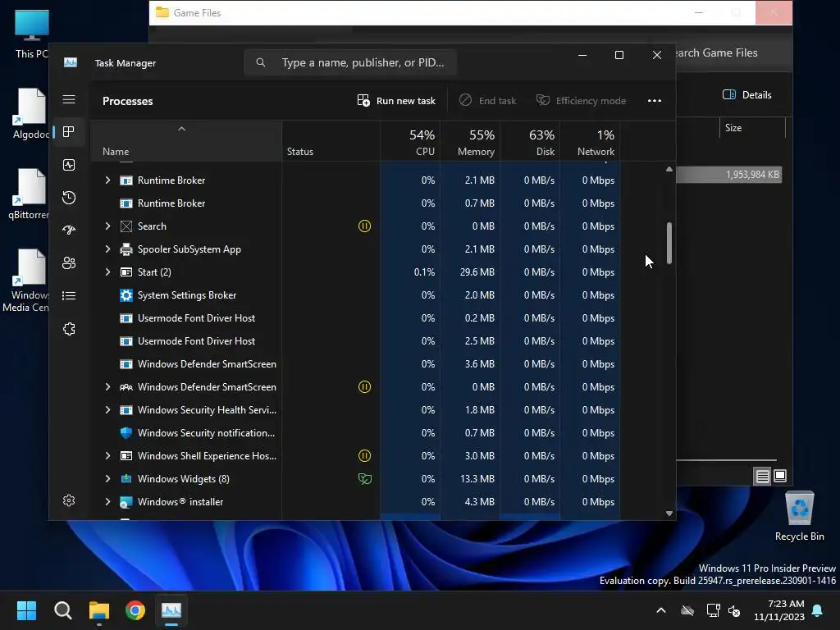Select the 1,953,984 KB file size entry
This screenshot has width=840, height=630.
[752, 175]
